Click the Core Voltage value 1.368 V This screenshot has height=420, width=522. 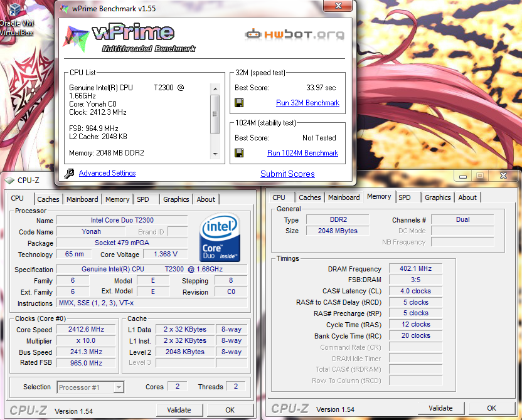[166, 254]
